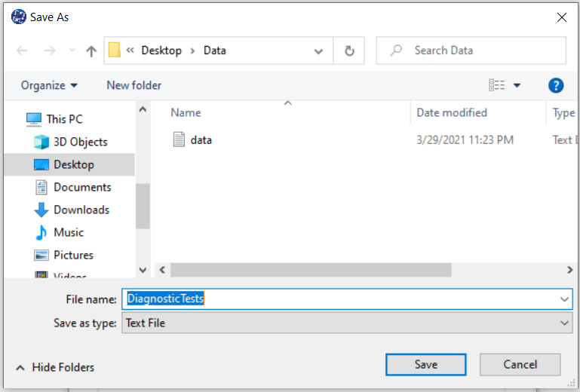580x392 pixels.
Task: Select the data text file
Action: point(201,139)
